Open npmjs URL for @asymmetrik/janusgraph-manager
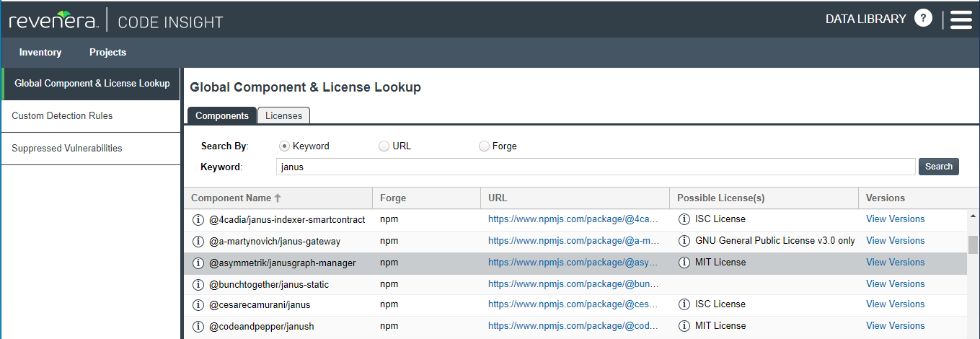 pos(573,263)
